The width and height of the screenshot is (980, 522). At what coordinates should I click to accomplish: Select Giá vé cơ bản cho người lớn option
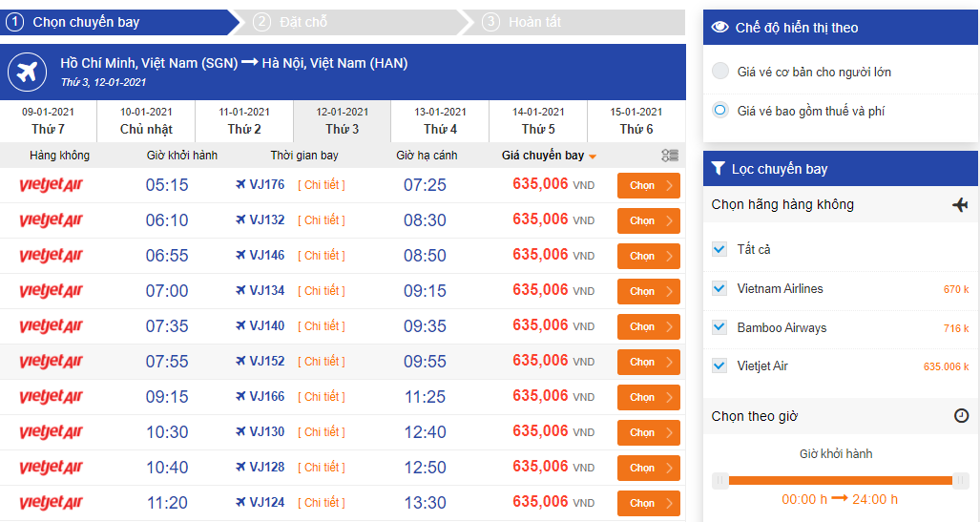(720, 72)
